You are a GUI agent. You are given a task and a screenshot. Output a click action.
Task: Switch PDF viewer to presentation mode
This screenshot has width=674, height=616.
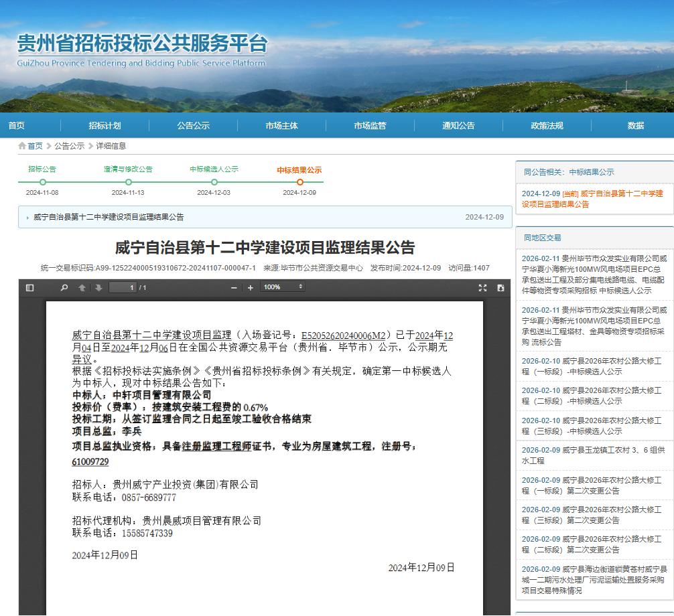pos(482,288)
